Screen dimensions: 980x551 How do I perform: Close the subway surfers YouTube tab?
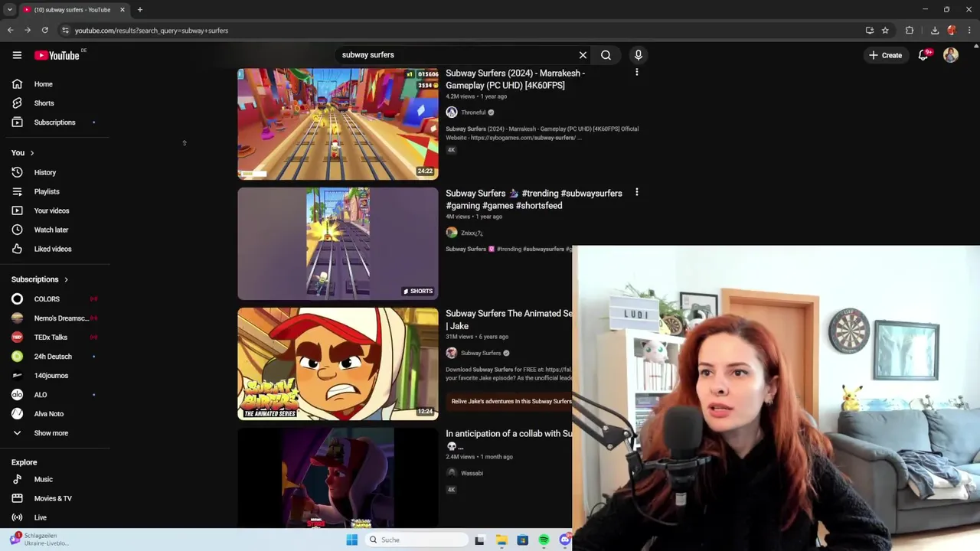[x=122, y=10]
